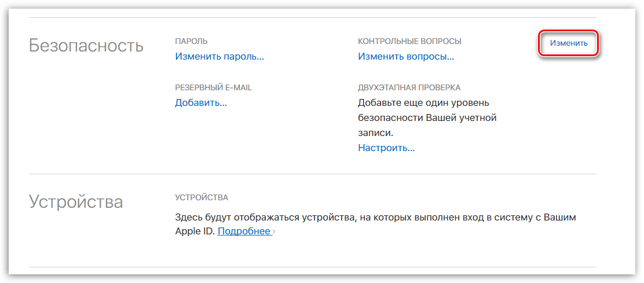
Task: Click the divider line above Устройства section
Action: (313, 174)
